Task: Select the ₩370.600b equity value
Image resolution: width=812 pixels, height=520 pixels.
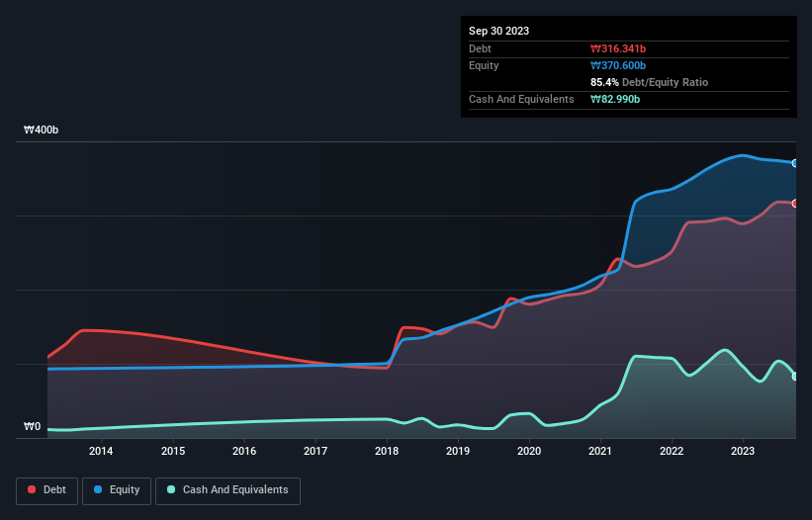Action: tap(618, 65)
